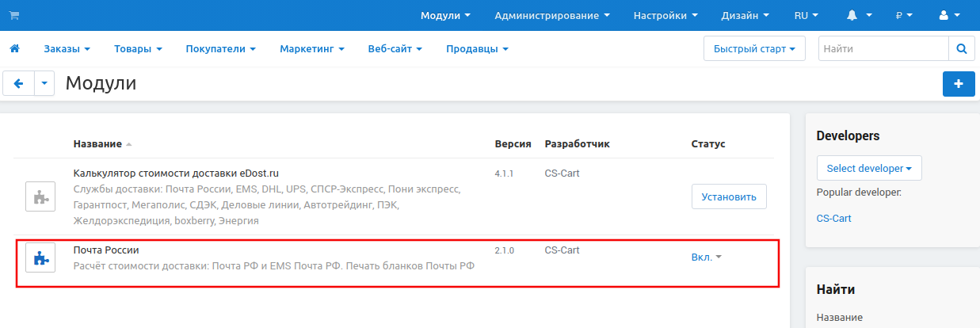Click the CS-Cart popular developer link
This screenshot has width=980, height=328.
click(833, 218)
